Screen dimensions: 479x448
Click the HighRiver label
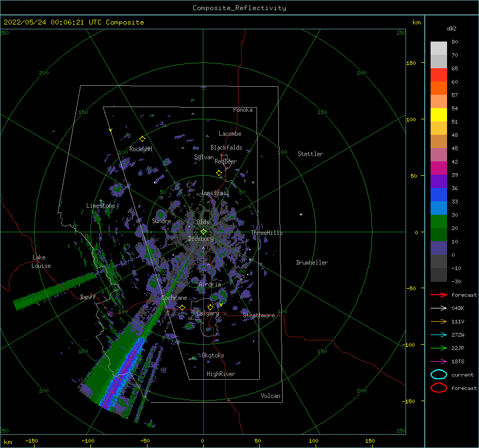click(221, 374)
